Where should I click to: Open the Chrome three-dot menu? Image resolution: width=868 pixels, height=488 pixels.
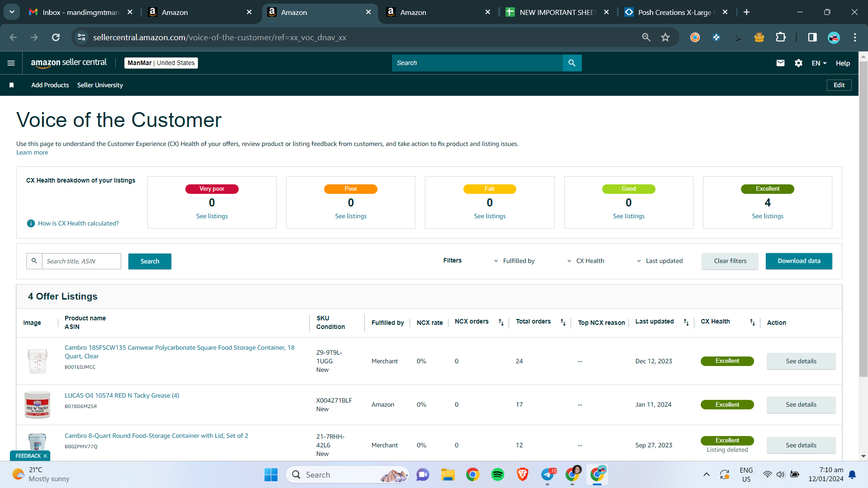click(x=855, y=38)
